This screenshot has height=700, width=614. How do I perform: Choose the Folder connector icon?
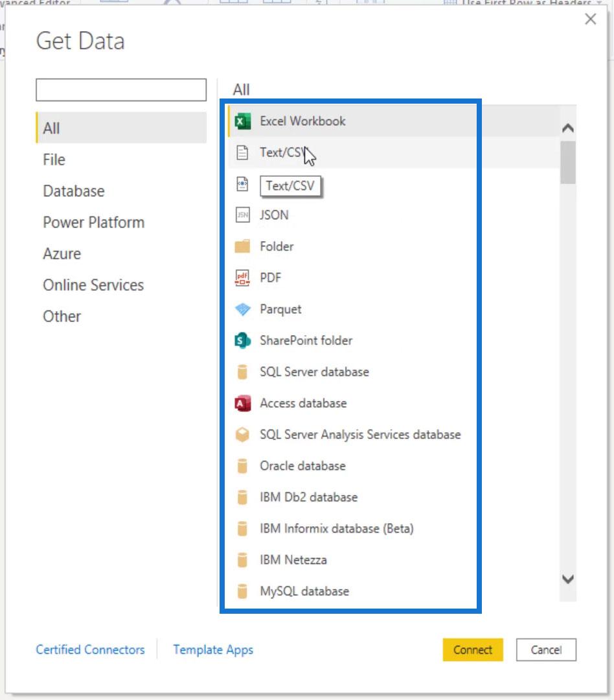[242, 246]
